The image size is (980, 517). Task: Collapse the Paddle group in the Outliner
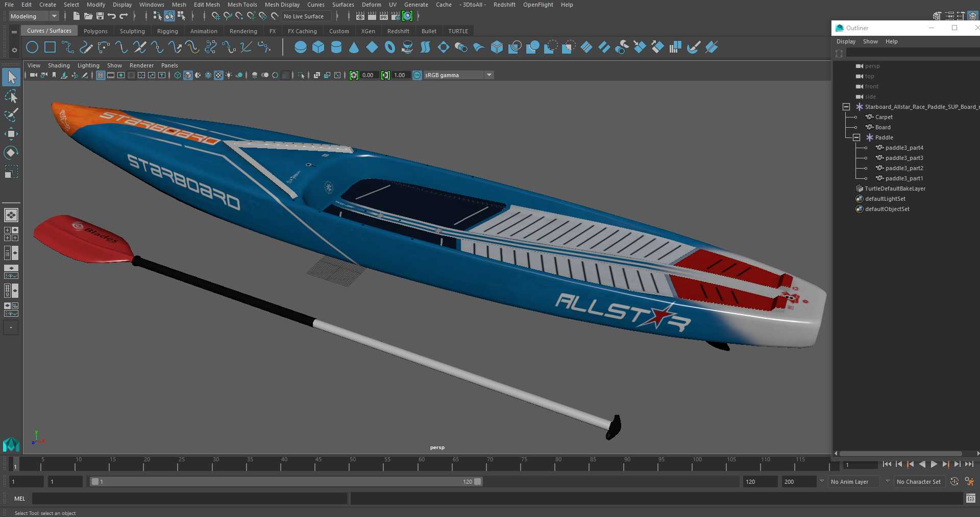[856, 137]
